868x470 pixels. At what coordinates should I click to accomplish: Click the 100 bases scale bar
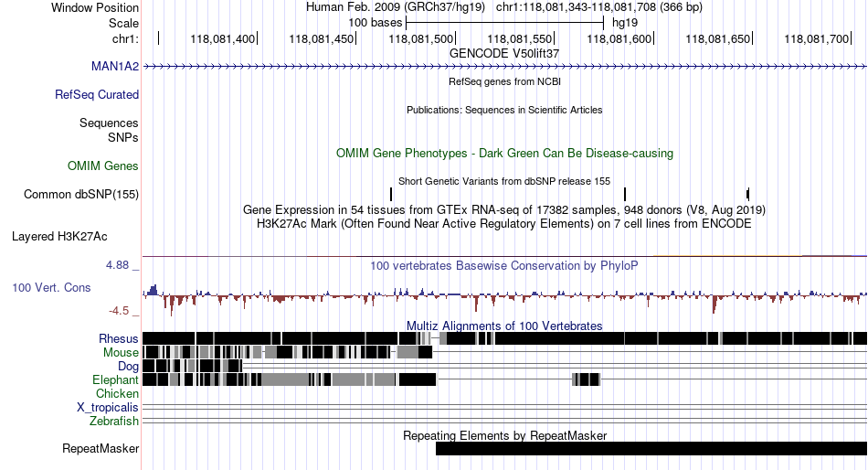click(504, 23)
